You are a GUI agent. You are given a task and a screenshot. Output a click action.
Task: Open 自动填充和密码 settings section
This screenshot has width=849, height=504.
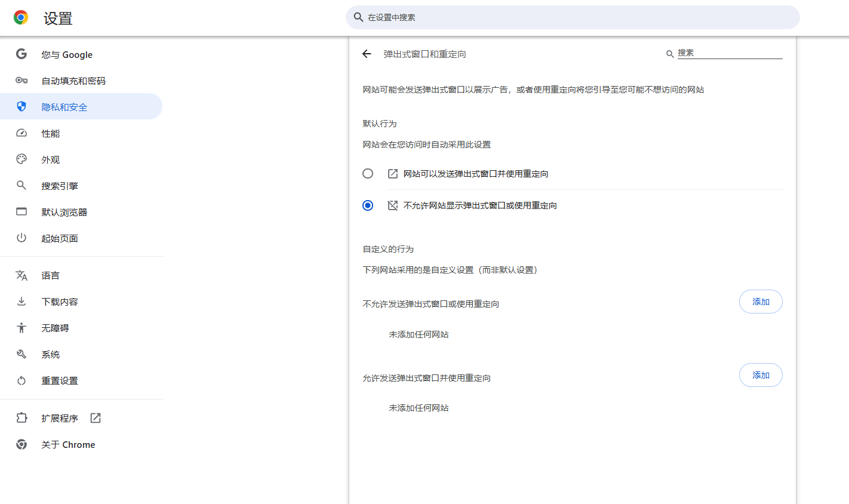pyautogui.click(x=81, y=81)
